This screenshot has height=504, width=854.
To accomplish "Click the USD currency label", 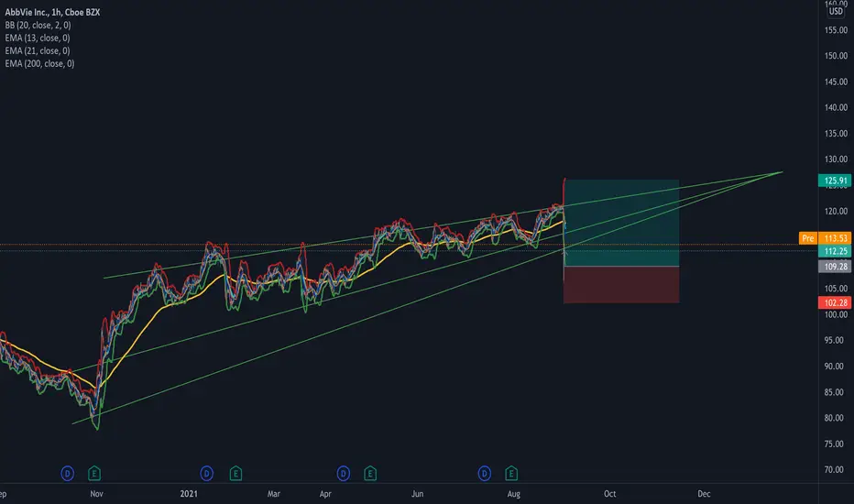I will [x=836, y=11].
